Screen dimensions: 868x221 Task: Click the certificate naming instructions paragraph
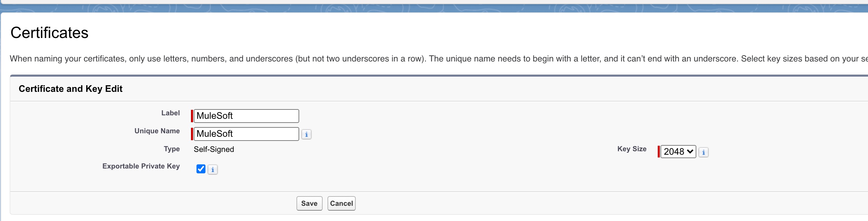(438, 59)
